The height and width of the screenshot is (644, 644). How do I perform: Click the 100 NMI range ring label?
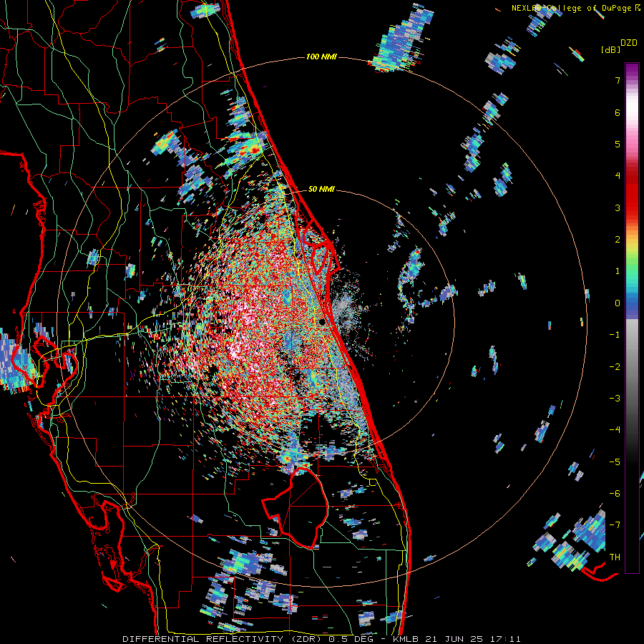tap(321, 57)
